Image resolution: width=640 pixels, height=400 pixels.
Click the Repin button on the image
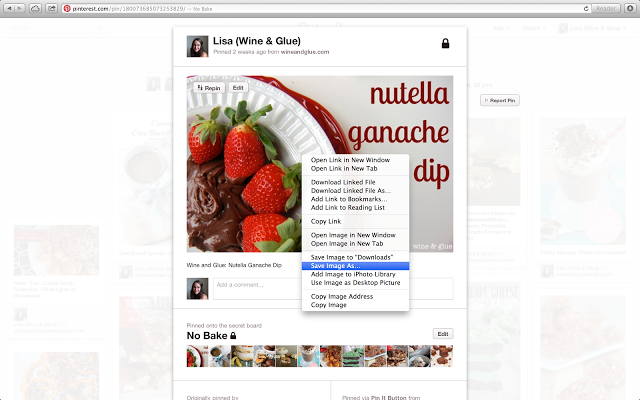click(x=209, y=88)
